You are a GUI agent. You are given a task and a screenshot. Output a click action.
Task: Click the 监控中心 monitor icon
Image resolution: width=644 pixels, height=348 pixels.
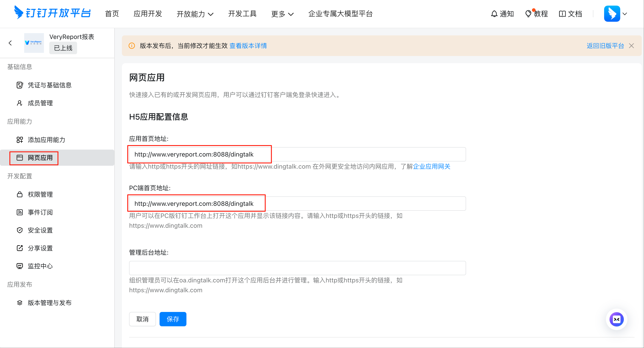click(20, 266)
